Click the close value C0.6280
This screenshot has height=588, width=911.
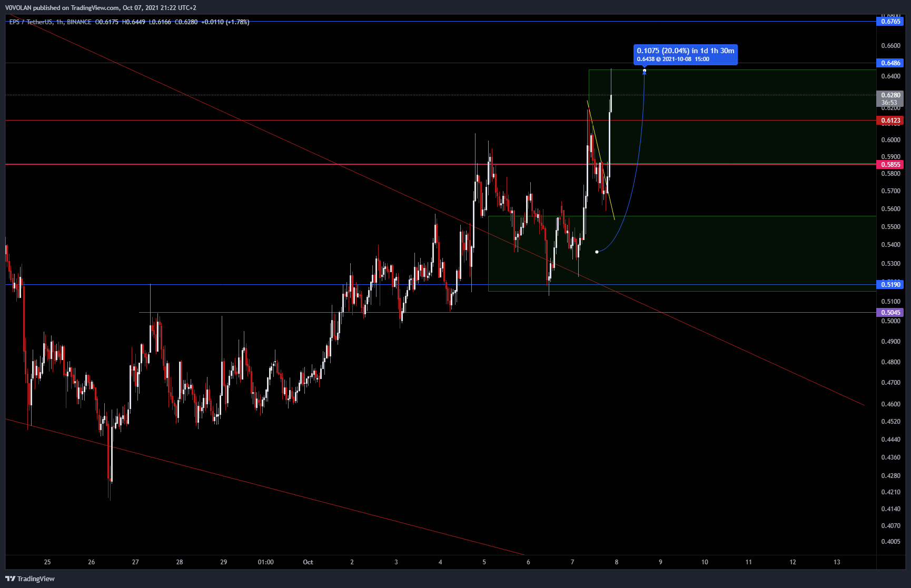pos(186,22)
